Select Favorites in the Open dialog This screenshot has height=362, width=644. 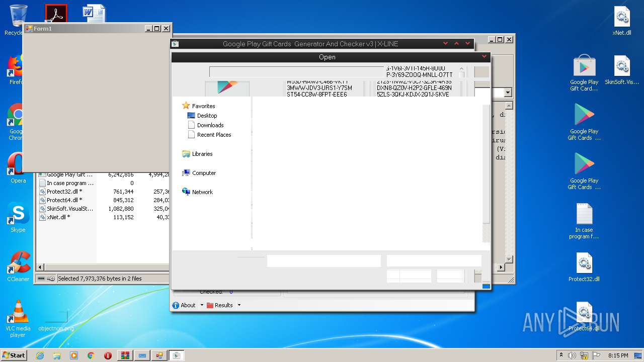(199, 106)
